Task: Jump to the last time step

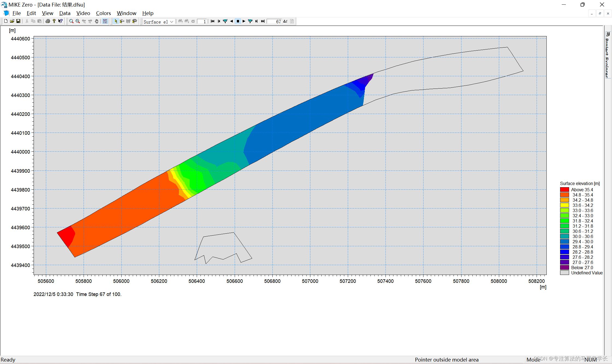Action: 263,21
